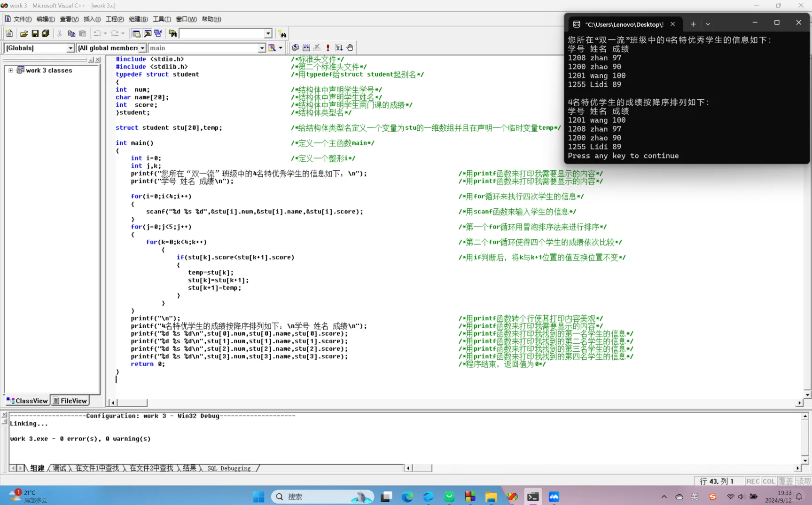
Task: Click the output pane scroll up arrow
Action: pyautogui.click(x=805, y=416)
